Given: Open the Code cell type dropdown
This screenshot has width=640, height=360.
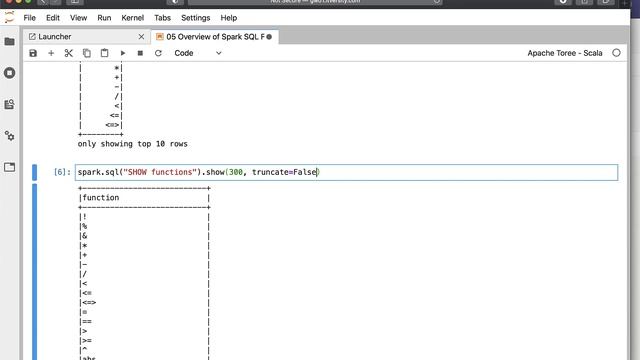Looking at the screenshot, I should (198, 53).
